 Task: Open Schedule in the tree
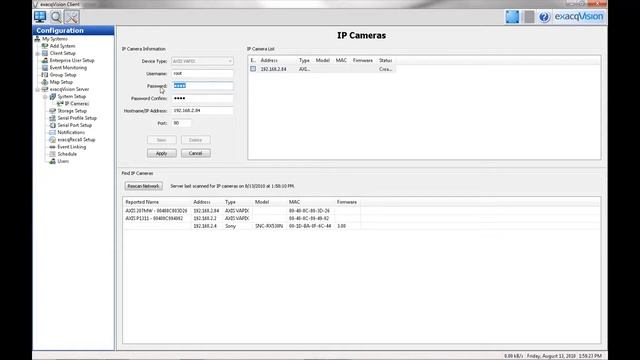click(x=67, y=154)
